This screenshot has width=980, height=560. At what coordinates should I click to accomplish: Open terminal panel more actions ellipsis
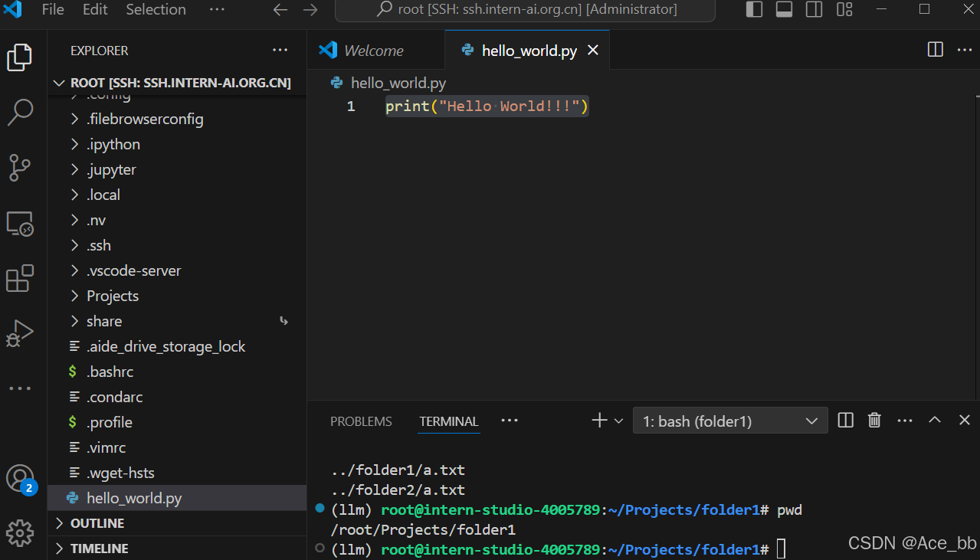coord(905,421)
